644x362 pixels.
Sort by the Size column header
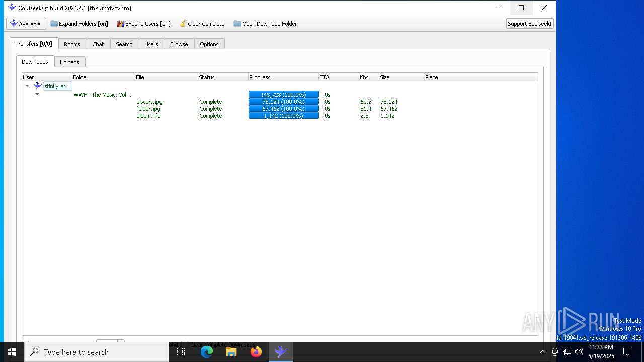point(401,77)
